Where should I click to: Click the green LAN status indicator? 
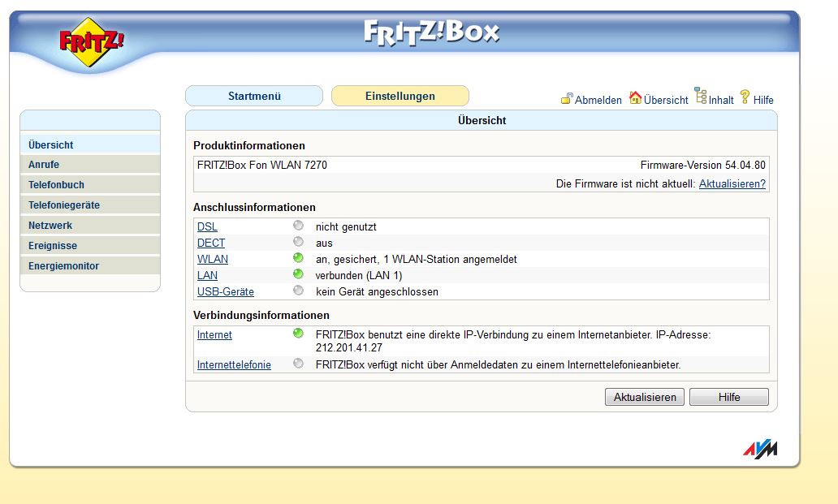tap(298, 274)
